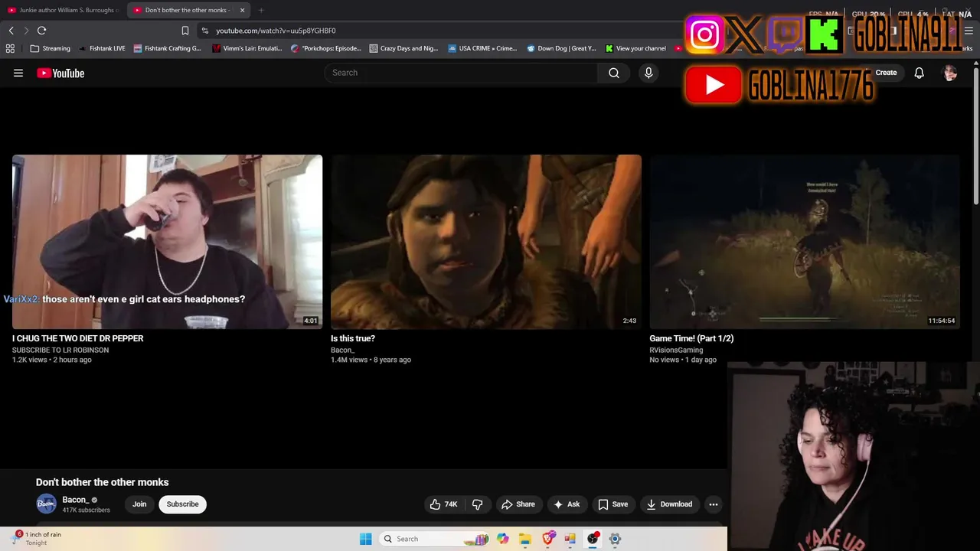Open the YouTube hamburger guide menu

[x=18, y=73]
